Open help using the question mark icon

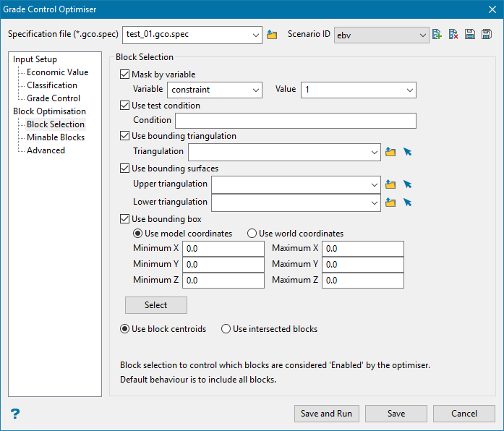tap(15, 414)
